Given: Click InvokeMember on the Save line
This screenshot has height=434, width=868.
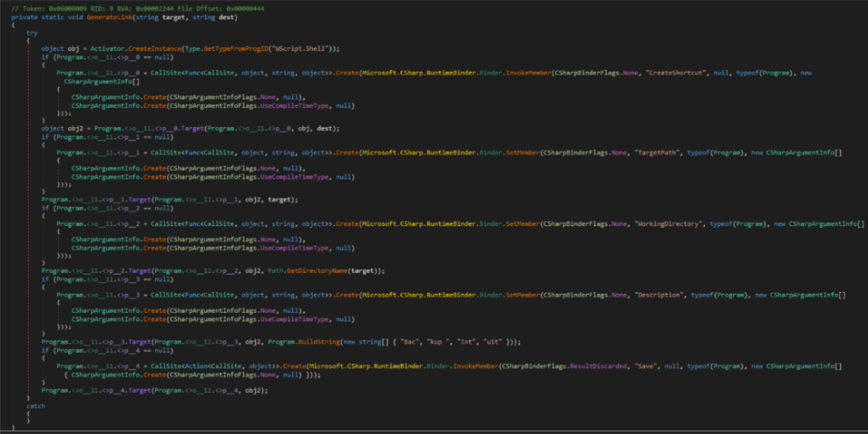Looking at the screenshot, I should (x=474, y=366).
